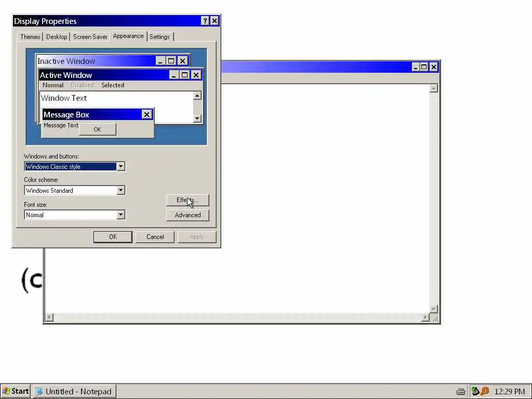The height and width of the screenshot is (399, 532).
Task: Click the 12:29 PM taskbar clock
Action: (x=509, y=392)
